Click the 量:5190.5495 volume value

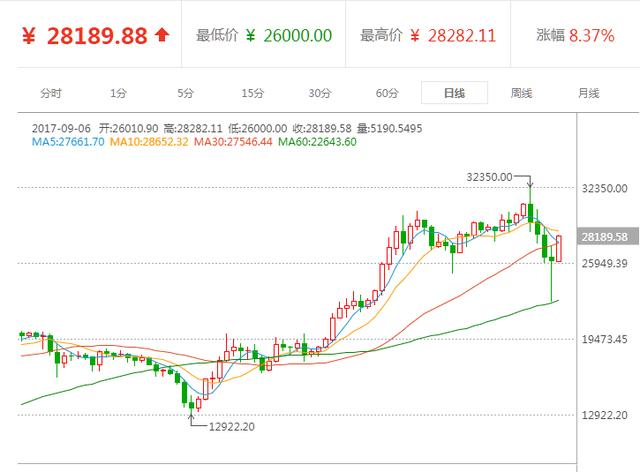(389, 128)
